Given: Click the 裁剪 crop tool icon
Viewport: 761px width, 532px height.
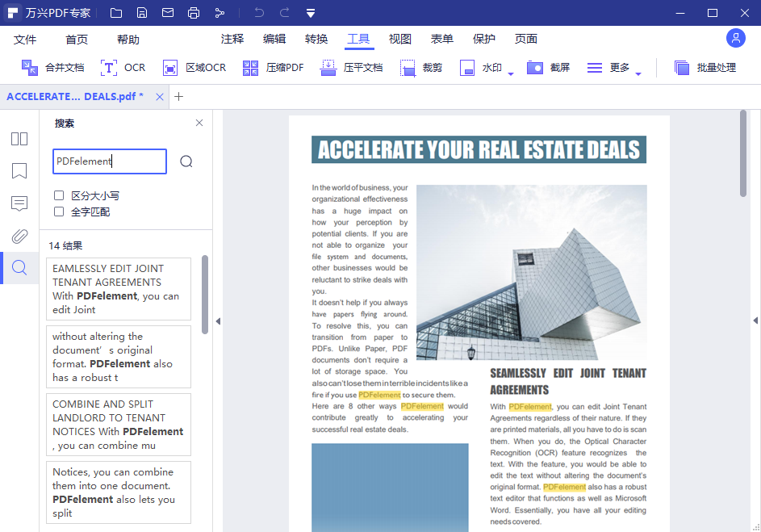Looking at the screenshot, I should pos(408,68).
